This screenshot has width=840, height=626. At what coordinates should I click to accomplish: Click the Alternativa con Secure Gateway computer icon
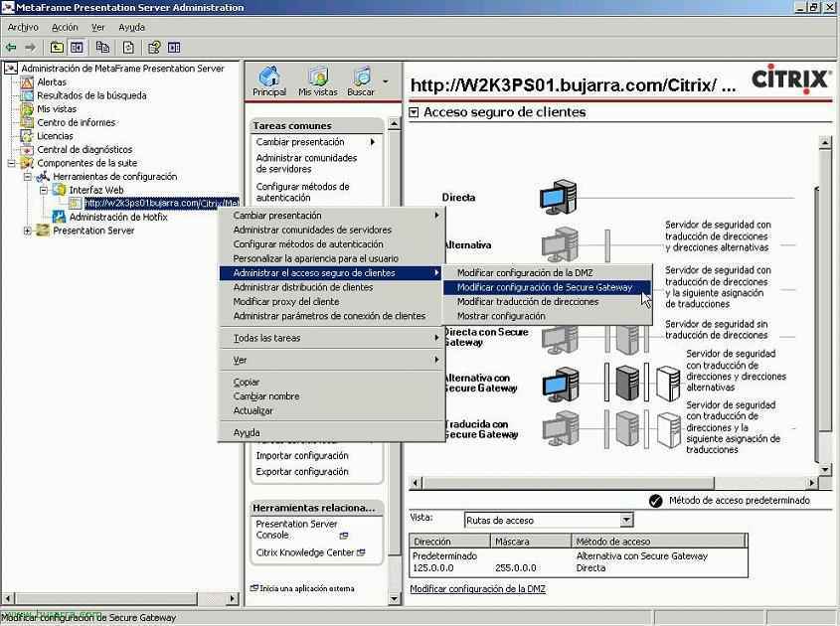point(561,384)
